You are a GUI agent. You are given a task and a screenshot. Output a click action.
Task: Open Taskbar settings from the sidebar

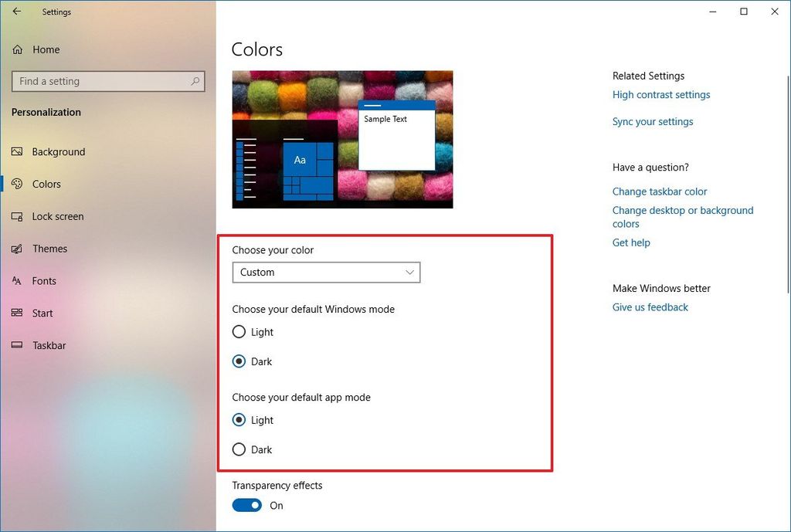18,345
